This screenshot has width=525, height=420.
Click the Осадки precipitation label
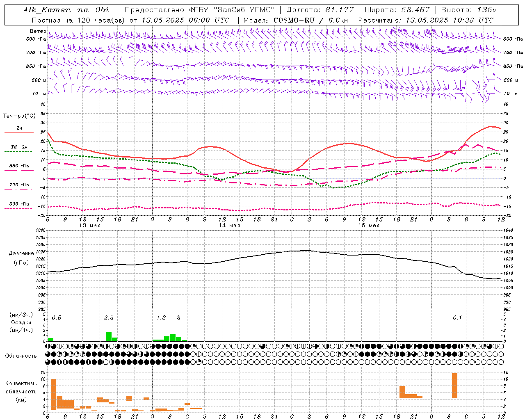click(21, 322)
